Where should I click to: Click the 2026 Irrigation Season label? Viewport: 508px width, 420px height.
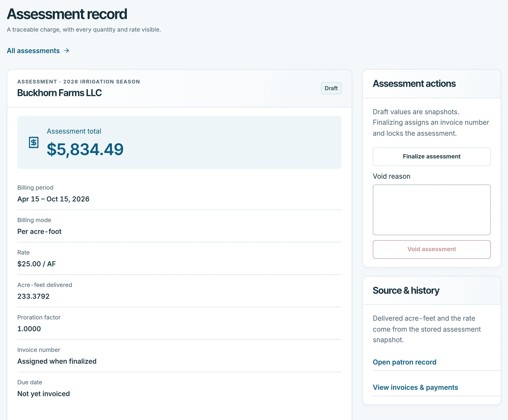coord(102,82)
